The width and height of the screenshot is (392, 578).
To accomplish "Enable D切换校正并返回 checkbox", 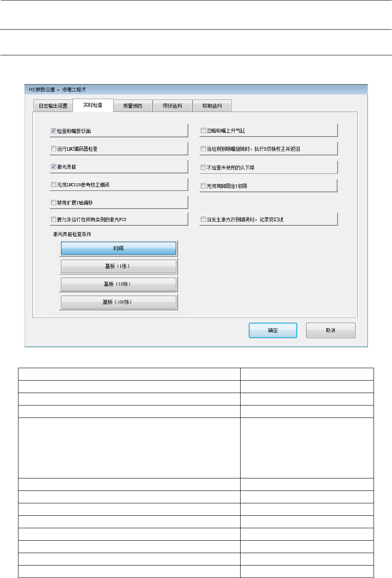I will pyautogui.click(x=203, y=149).
